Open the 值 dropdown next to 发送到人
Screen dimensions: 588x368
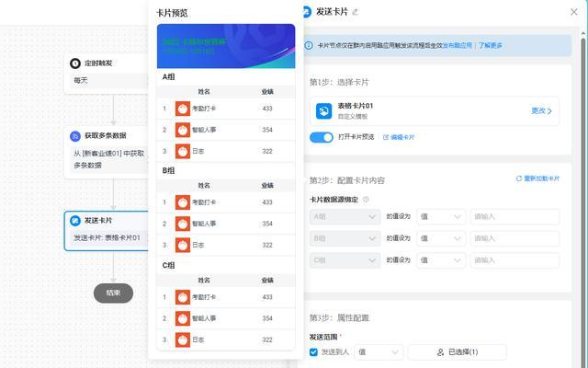coord(379,351)
